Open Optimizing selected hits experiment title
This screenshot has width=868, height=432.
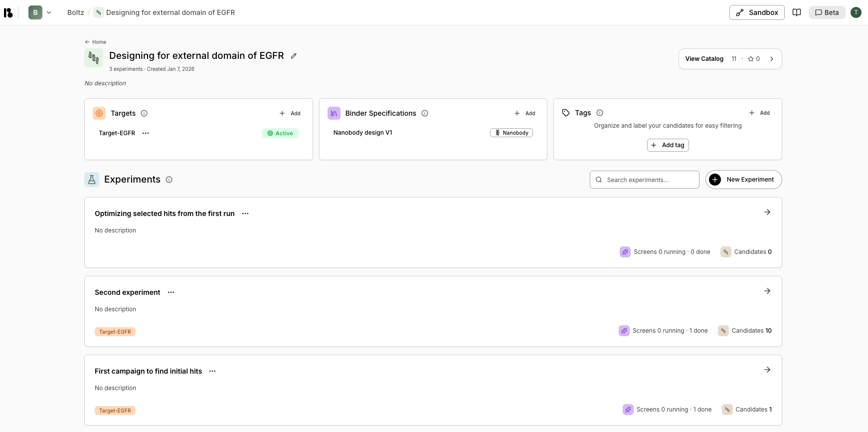click(165, 214)
